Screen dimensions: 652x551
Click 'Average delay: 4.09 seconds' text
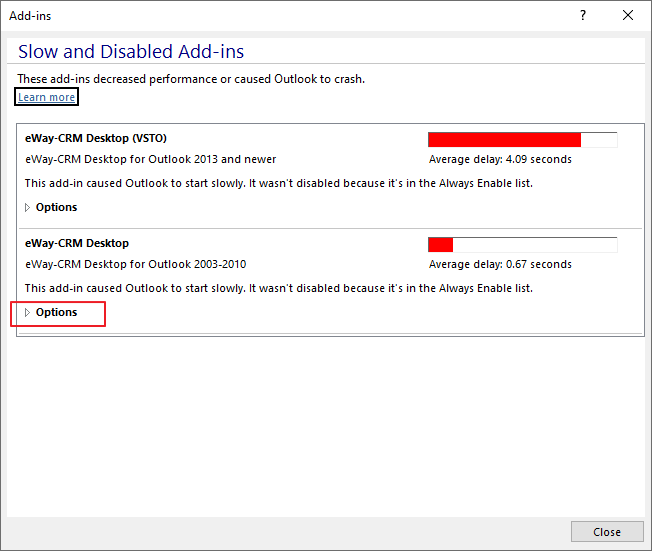[500, 159]
